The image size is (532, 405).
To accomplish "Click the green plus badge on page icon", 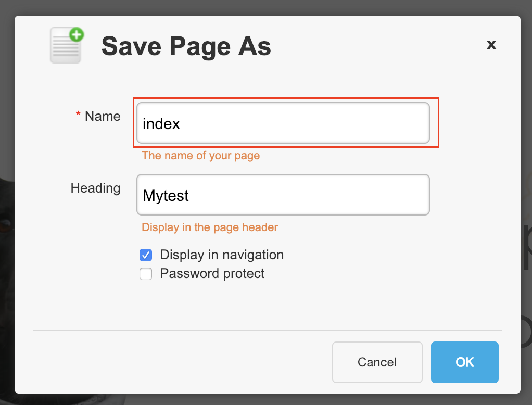I will coord(77,35).
